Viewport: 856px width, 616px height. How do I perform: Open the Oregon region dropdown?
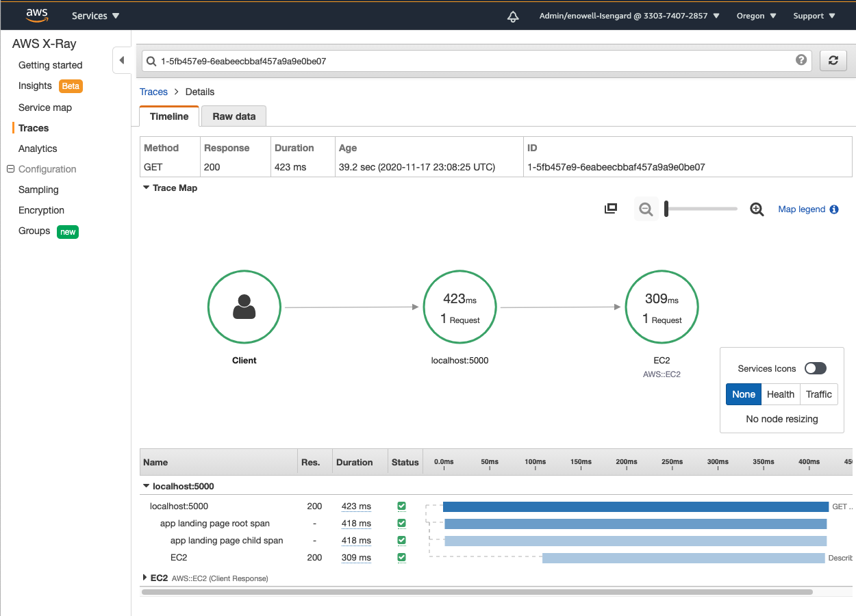(756, 16)
